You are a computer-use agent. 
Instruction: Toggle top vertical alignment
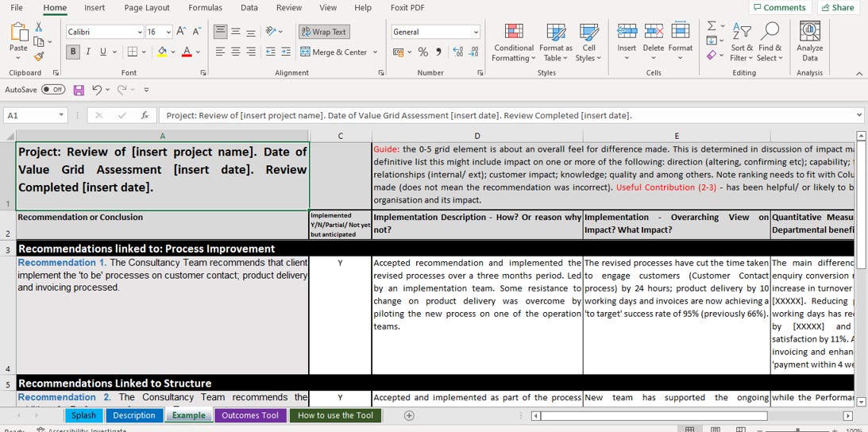tap(220, 32)
